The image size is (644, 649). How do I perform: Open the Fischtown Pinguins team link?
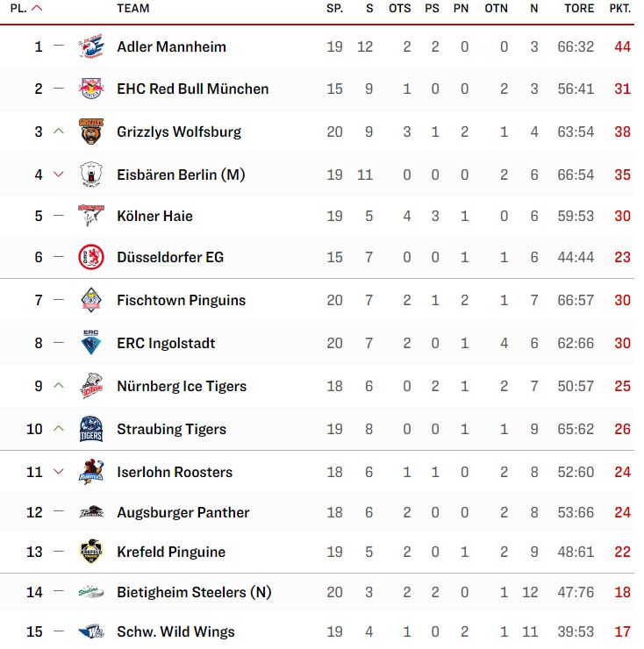point(181,300)
